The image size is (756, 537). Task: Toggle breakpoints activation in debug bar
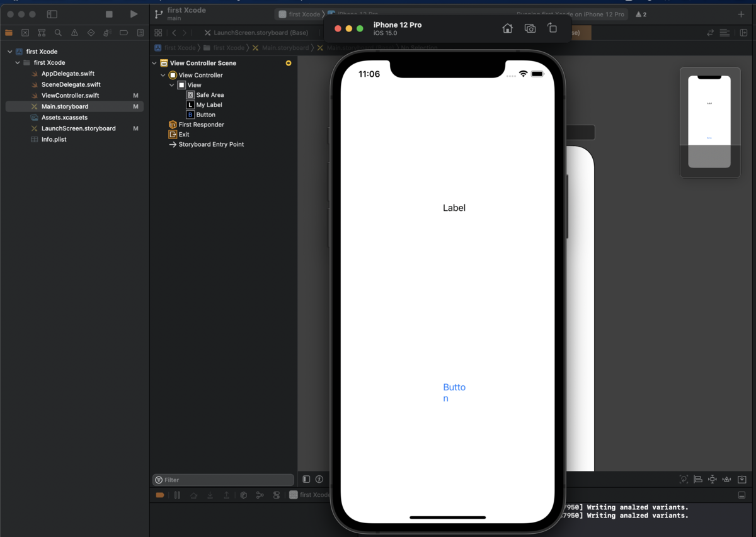pos(160,495)
